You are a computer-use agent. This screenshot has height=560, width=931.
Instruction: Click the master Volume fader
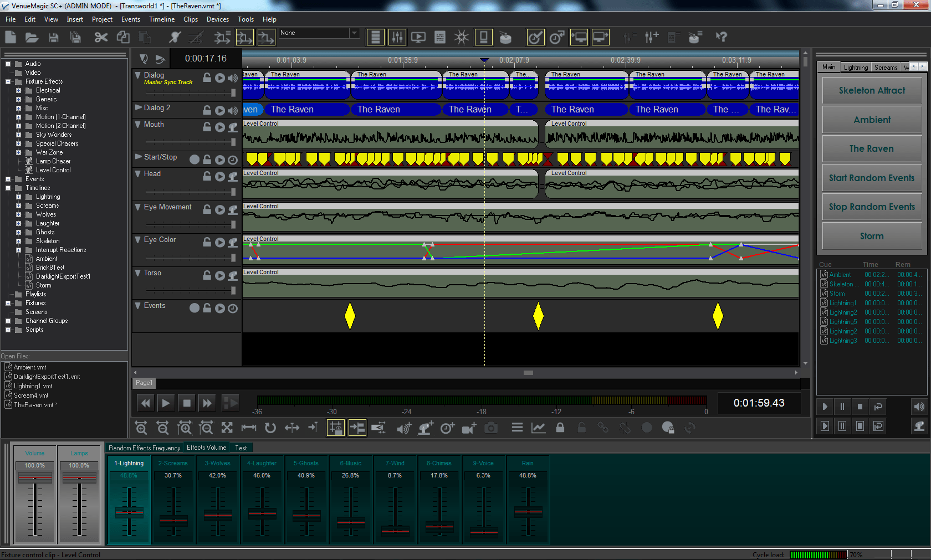click(35, 477)
